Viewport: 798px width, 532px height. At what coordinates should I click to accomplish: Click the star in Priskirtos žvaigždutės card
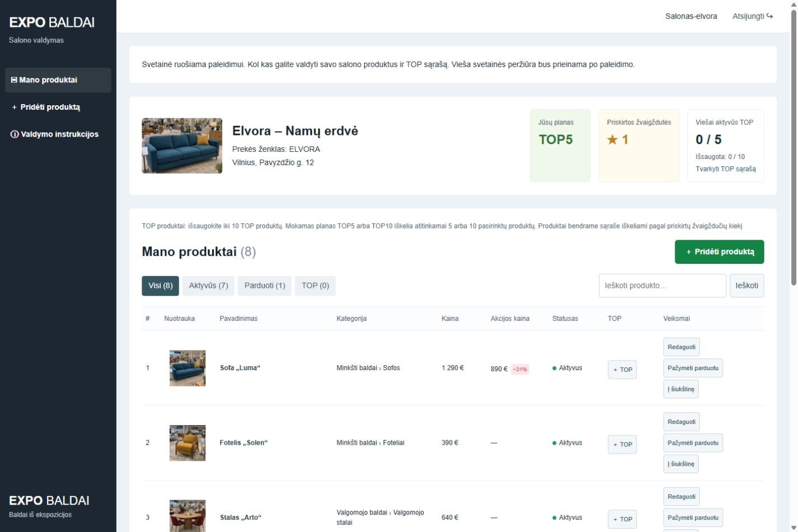[612, 140]
